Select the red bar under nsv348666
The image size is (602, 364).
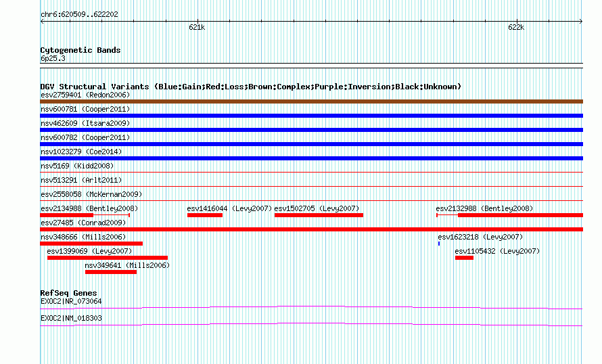pos(91,244)
